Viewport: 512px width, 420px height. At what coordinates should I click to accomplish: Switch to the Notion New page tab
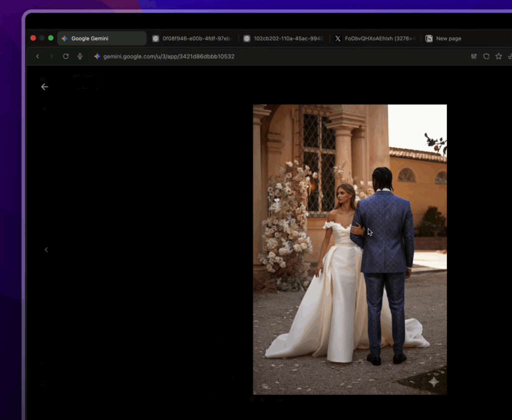coord(448,38)
